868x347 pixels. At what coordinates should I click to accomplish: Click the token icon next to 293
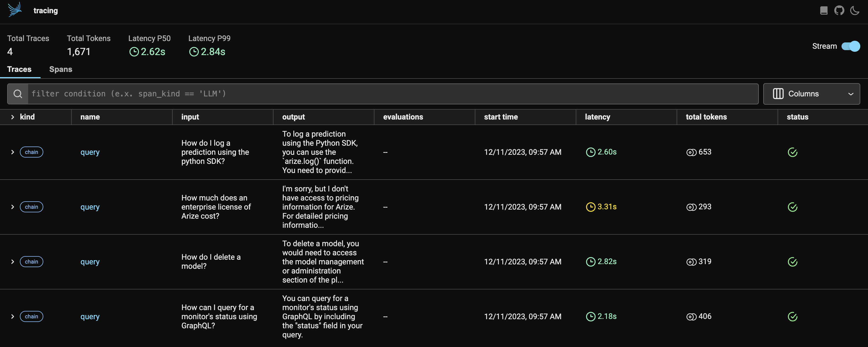(x=691, y=207)
